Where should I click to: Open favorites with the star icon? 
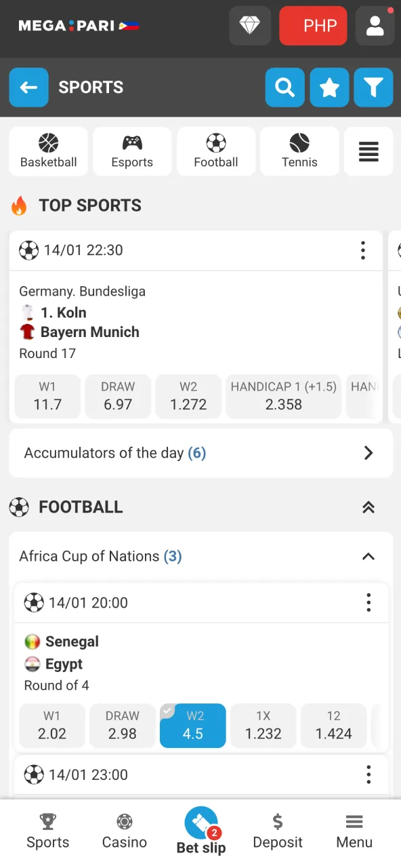pyautogui.click(x=329, y=87)
